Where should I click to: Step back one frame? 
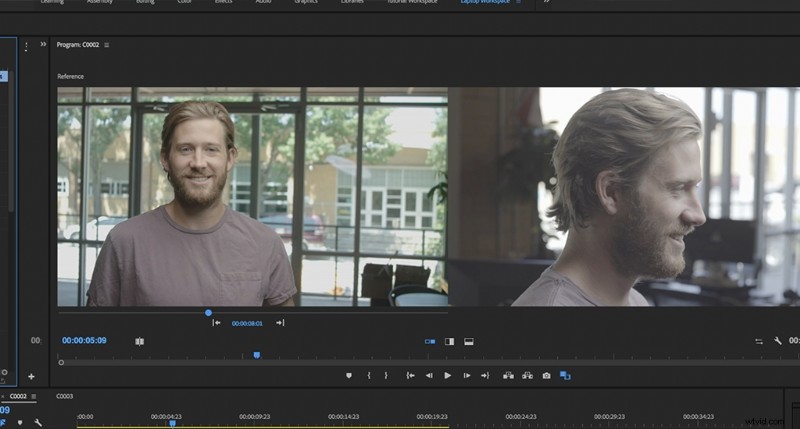tap(429, 375)
